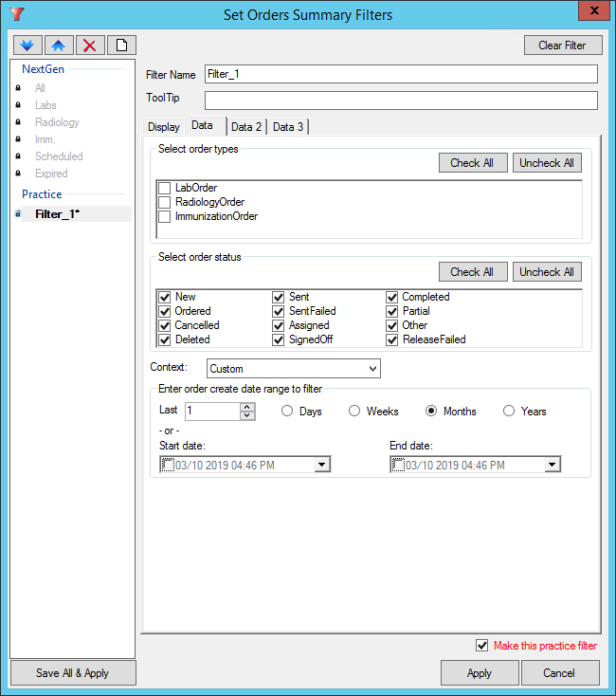Check the ImmunizationOrder order type
Screen dimensions: 616x696
pyautogui.click(x=165, y=216)
